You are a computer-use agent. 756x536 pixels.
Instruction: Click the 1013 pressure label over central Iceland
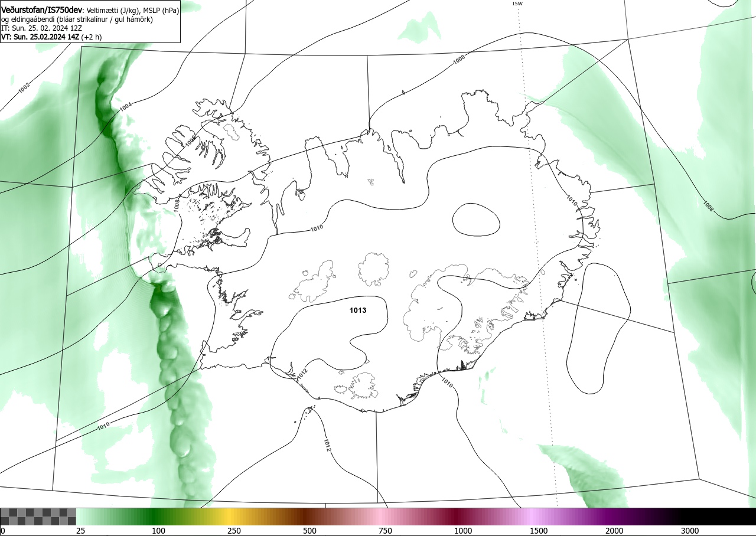358,311
